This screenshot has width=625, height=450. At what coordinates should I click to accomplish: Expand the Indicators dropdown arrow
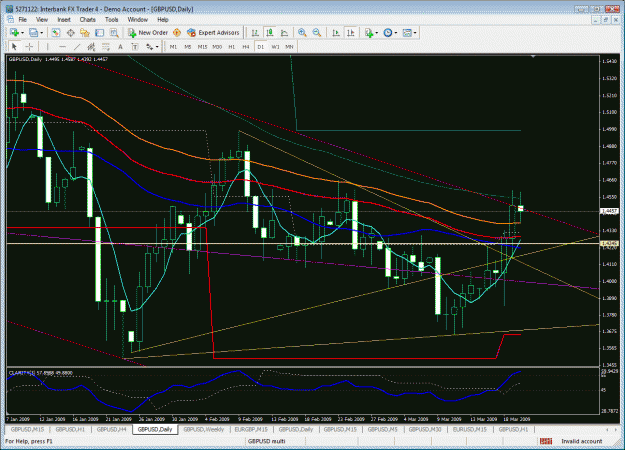point(377,33)
